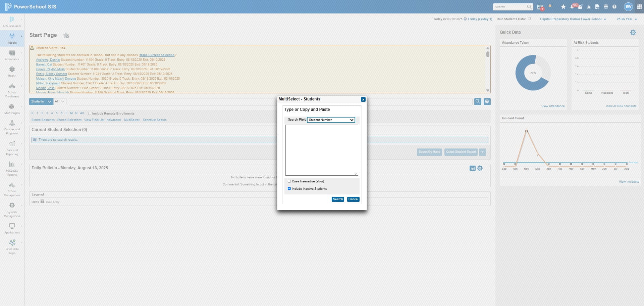
Task: Click Cancel in MultiSelect dialog
Action: coord(353,199)
